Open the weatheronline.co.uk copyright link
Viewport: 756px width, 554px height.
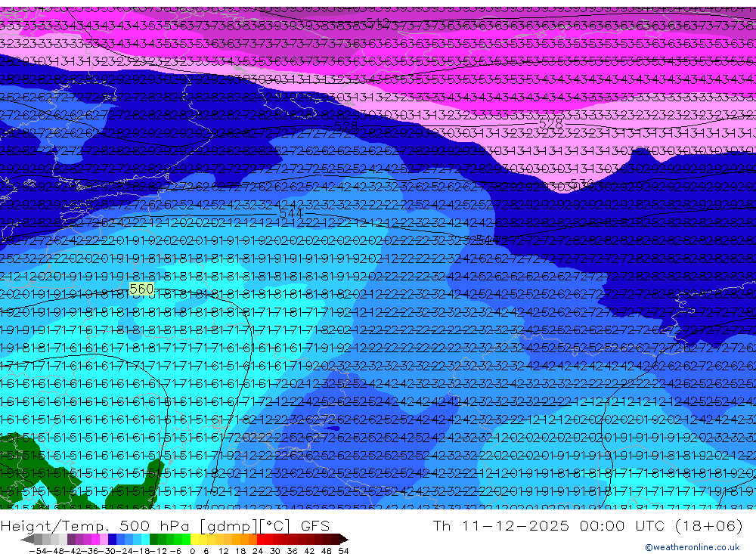point(692,547)
